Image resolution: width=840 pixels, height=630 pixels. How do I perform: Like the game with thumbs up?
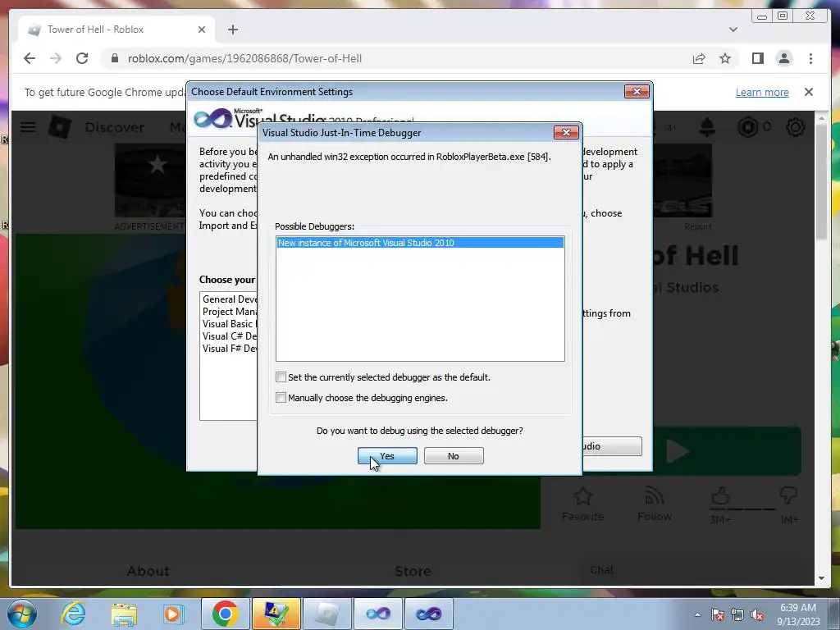pyautogui.click(x=720, y=495)
